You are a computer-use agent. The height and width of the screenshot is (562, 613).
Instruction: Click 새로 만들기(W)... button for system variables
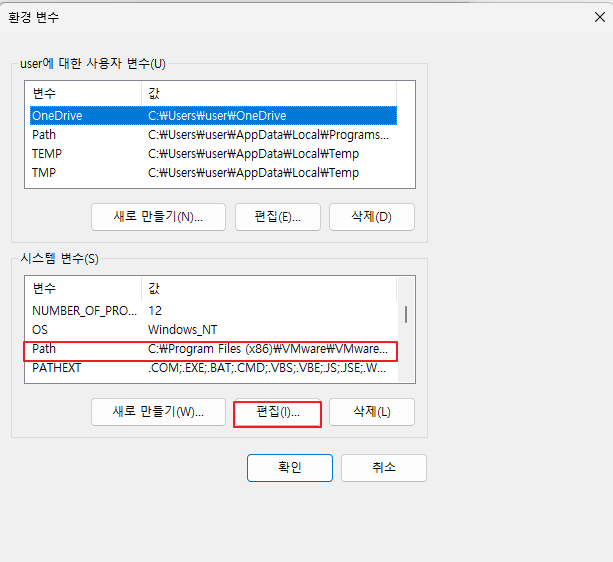(x=158, y=412)
